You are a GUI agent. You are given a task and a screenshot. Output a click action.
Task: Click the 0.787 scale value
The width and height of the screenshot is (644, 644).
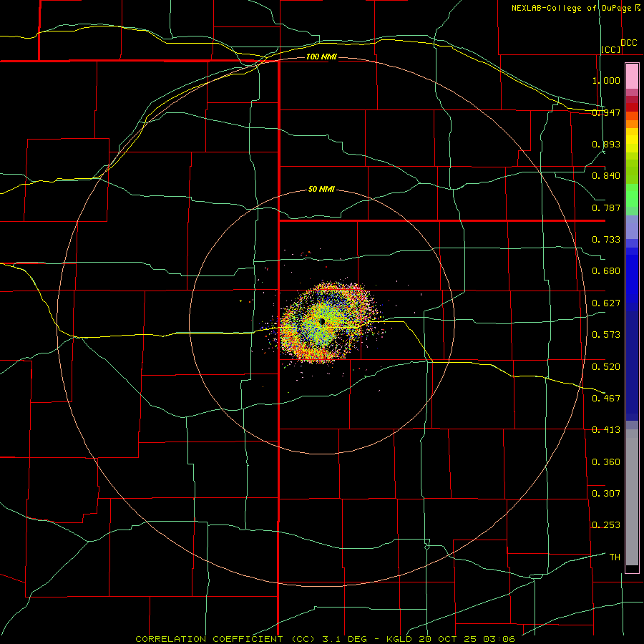606,208
